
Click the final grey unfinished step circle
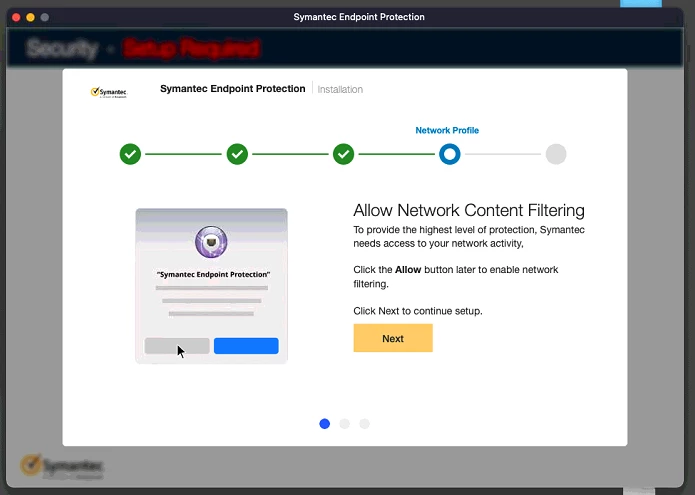point(556,154)
